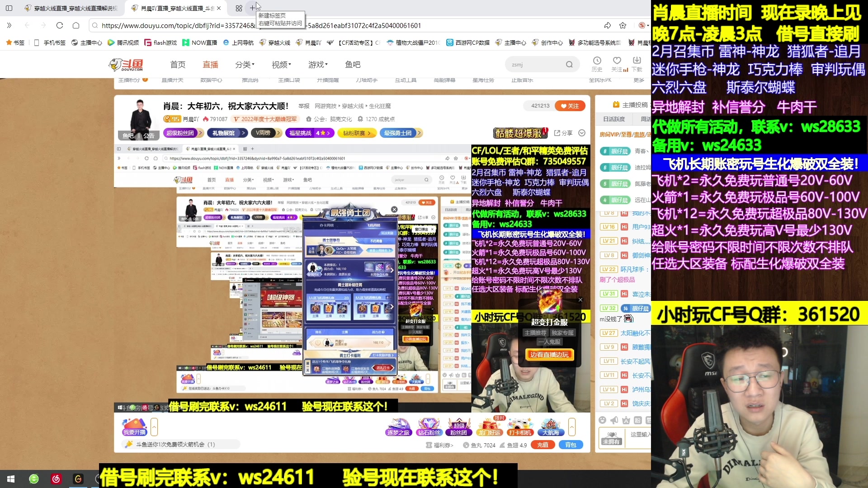
Task: Click the 骷髅超爆服 ad banner
Action: (x=520, y=133)
